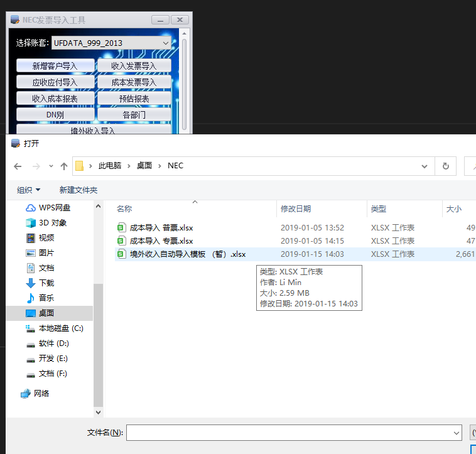Click the 文件名 input field
This screenshot has width=476, height=454.
(x=294, y=433)
